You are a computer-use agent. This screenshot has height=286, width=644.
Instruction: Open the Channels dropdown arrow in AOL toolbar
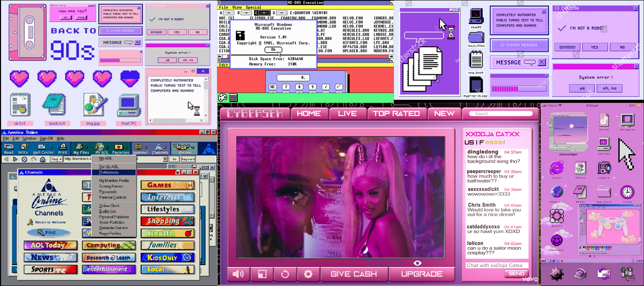[x=165, y=148]
